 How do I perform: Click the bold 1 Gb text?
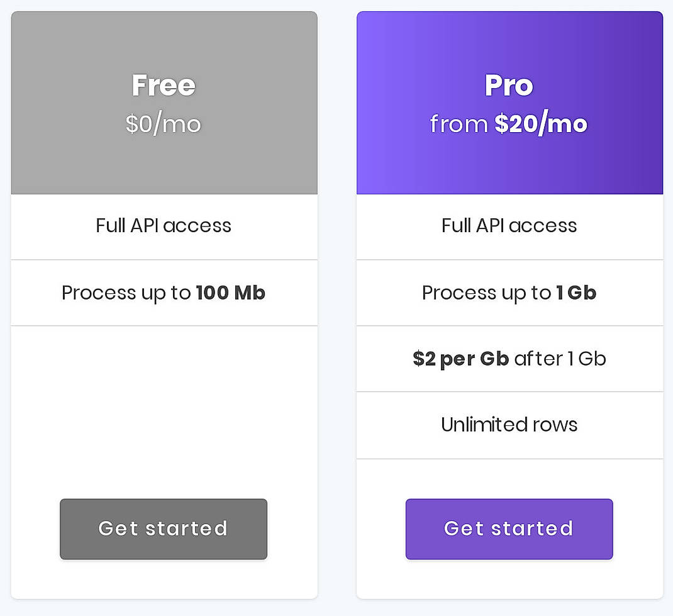(x=576, y=293)
